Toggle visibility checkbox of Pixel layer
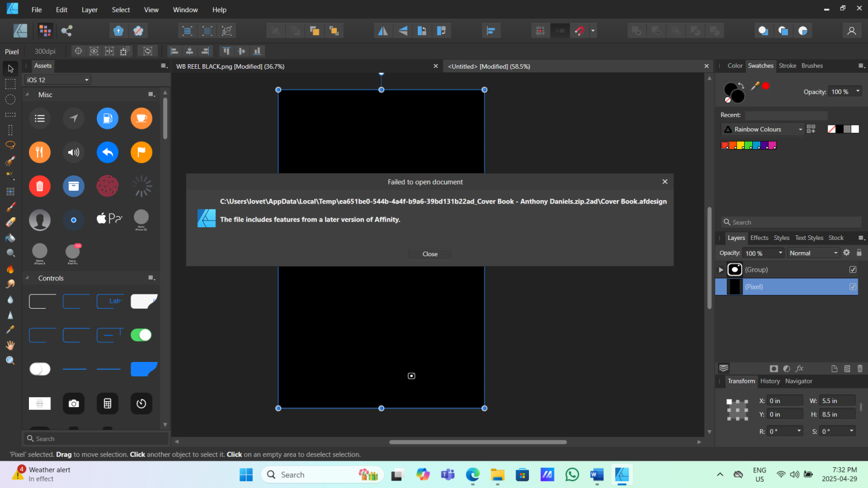Viewport: 868px width, 488px height. 852,287
